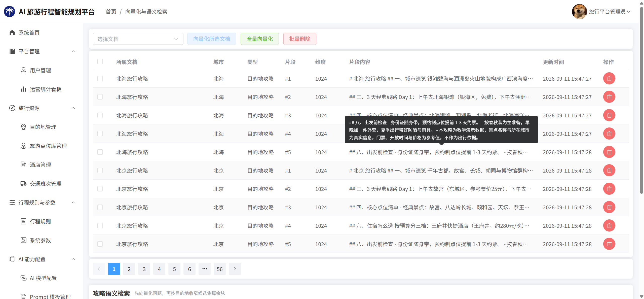Open 系统参数 in the sidebar
The height and width of the screenshot is (299, 644).
pos(42,240)
